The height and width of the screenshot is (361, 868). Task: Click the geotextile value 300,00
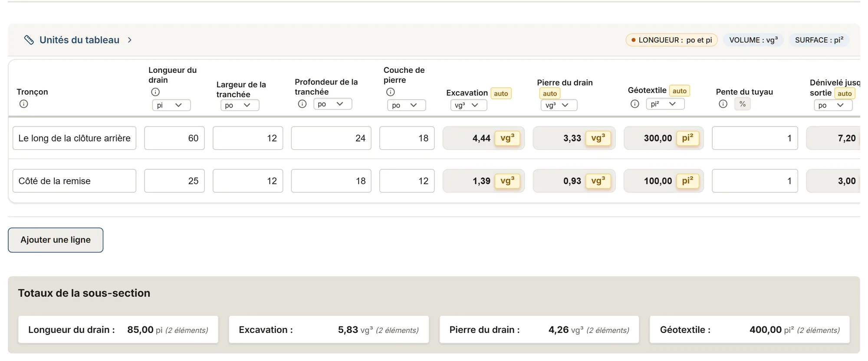[658, 138]
